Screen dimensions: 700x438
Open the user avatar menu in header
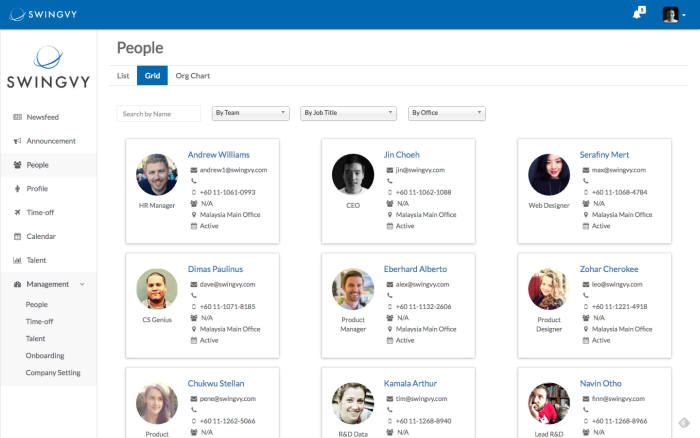click(674, 15)
